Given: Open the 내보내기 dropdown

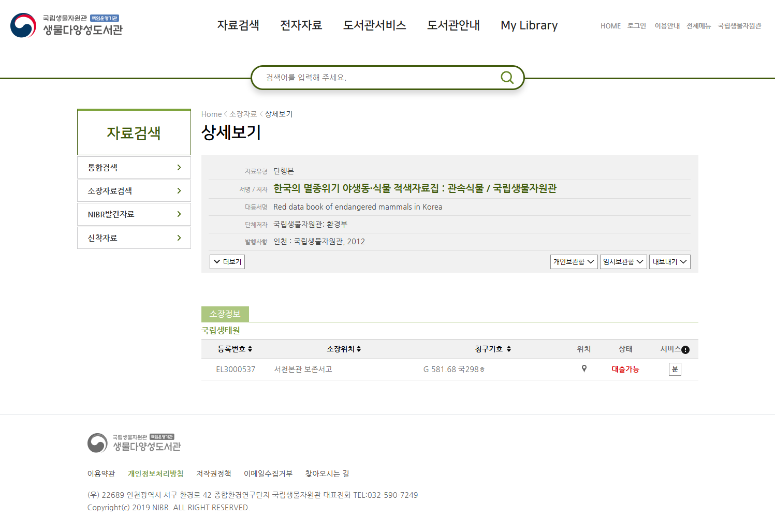Looking at the screenshot, I should (670, 262).
